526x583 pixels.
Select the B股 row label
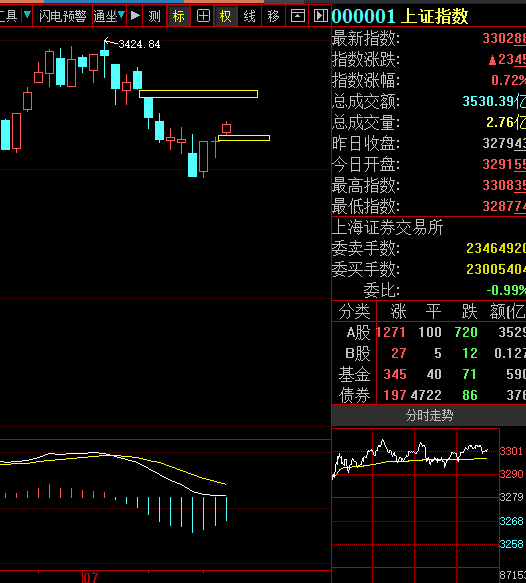click(358, 353)
